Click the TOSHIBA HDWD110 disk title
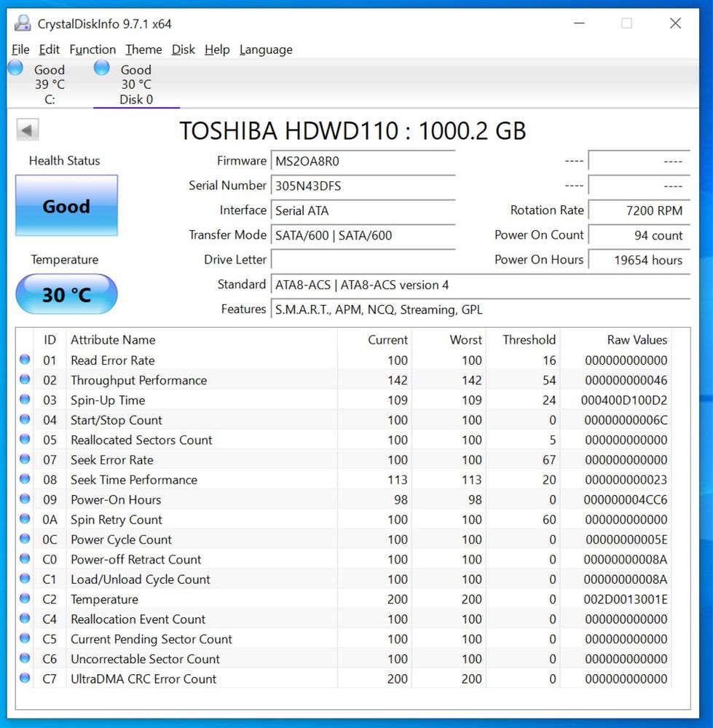Screen dimensions: 713x728 pos(353,131)
